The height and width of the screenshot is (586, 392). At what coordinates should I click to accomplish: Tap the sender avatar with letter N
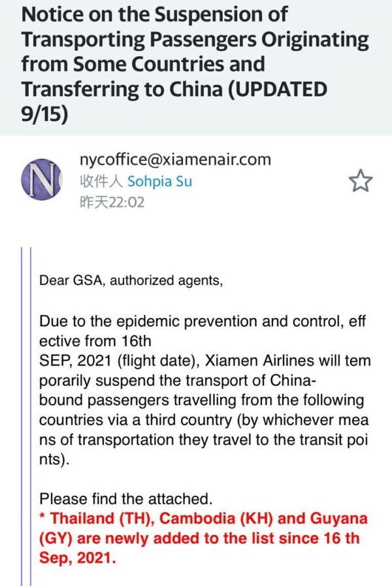(x=42, y=179)
